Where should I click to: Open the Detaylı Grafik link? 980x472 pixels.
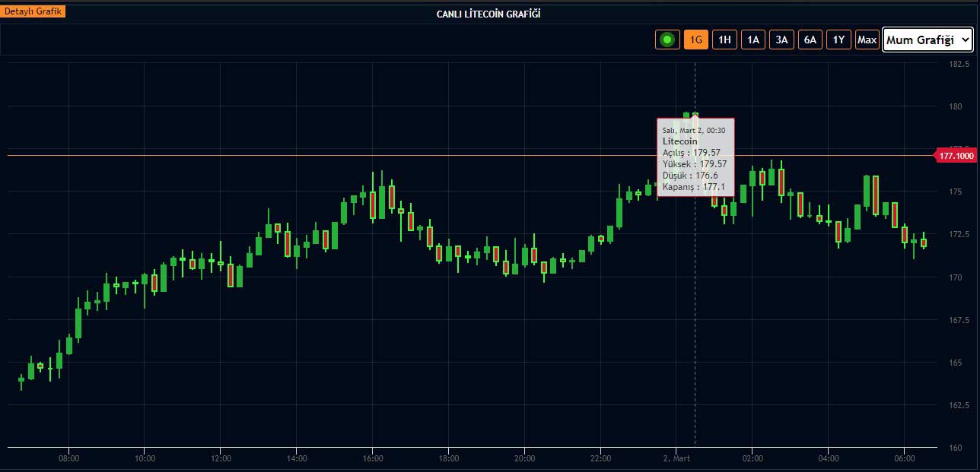(33, 11)
